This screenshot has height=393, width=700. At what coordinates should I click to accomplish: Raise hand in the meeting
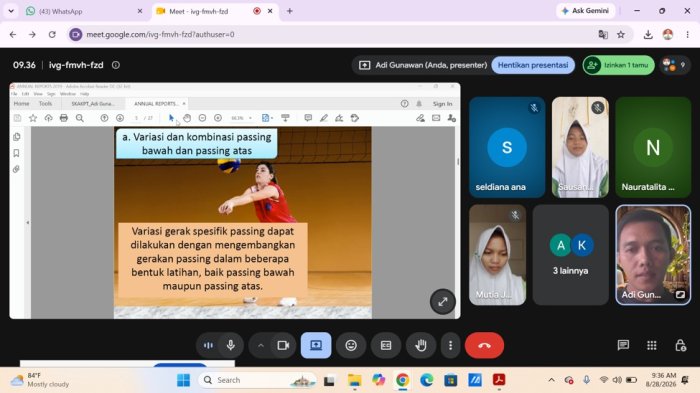[421, 345]
